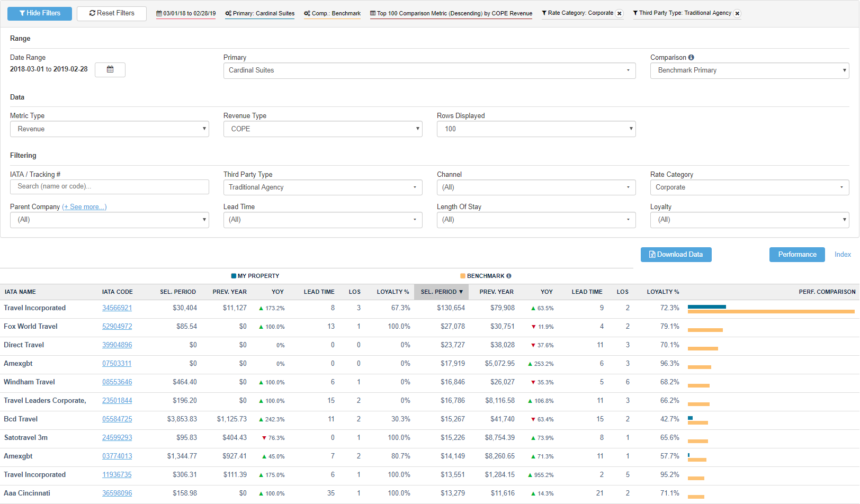Click the My Property blue legend swatch
The height and width of the screenshot is (504, 860).
coord(234,276)
